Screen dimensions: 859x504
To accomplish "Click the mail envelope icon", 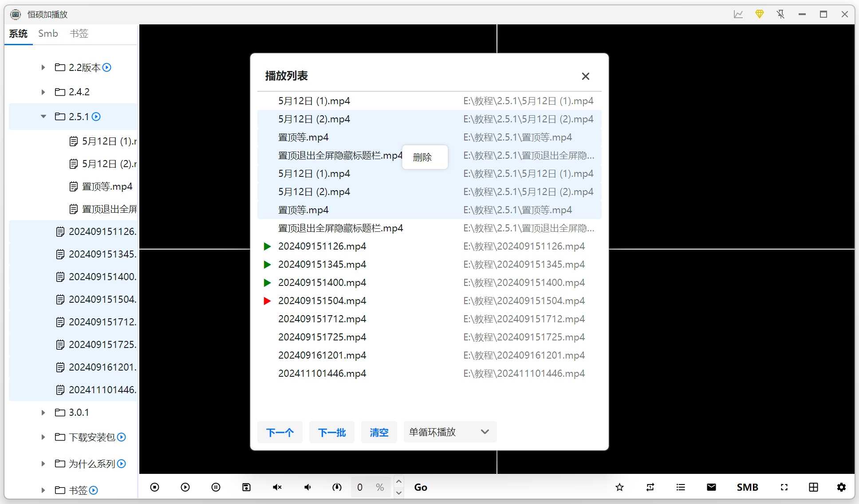I will click(711, 487).
